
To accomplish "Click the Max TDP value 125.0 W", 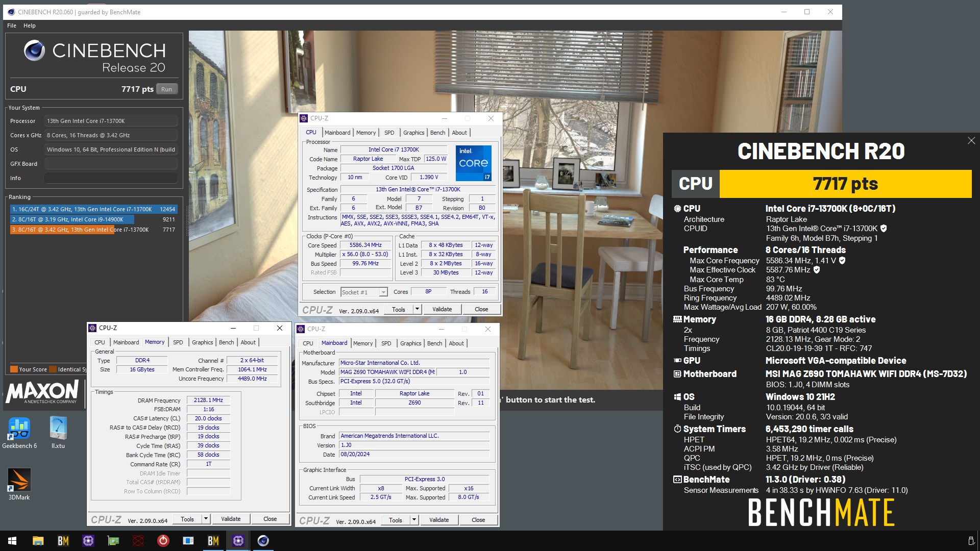I will (435, 159).
